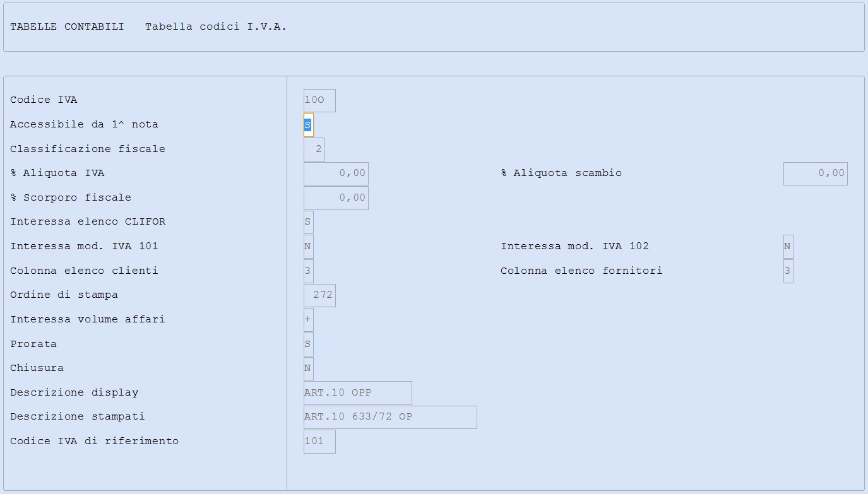Screen dimensions: 868x494
Task: Click the 'Classificazione fiscale' label
Action: tap(88, 150)
